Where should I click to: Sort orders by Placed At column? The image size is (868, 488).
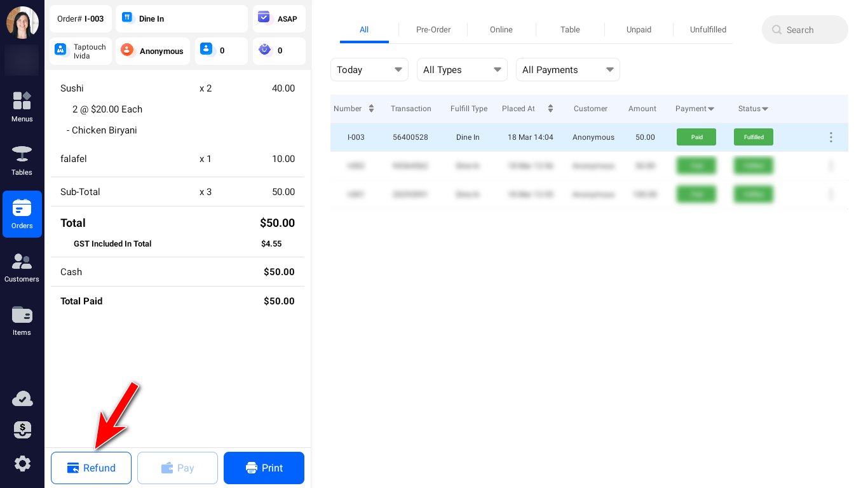[550, 109]
